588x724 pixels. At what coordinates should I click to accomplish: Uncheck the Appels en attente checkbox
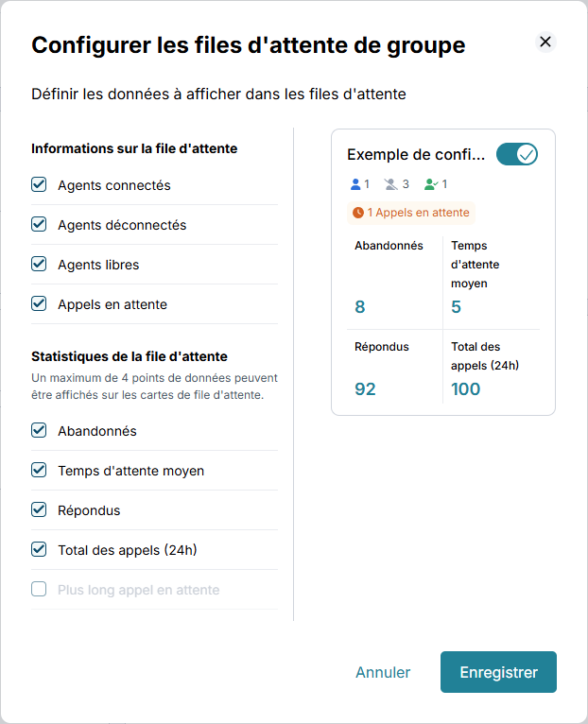click(39, 304)
